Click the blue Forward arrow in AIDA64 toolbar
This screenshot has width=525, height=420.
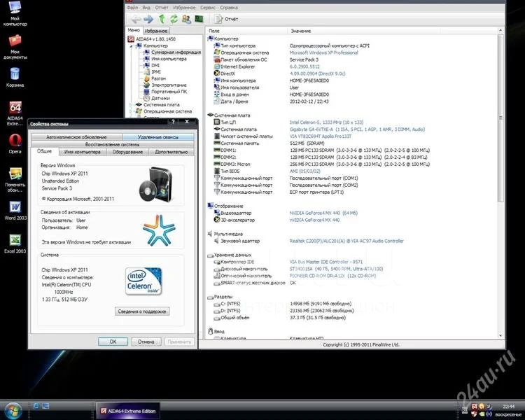147,19
